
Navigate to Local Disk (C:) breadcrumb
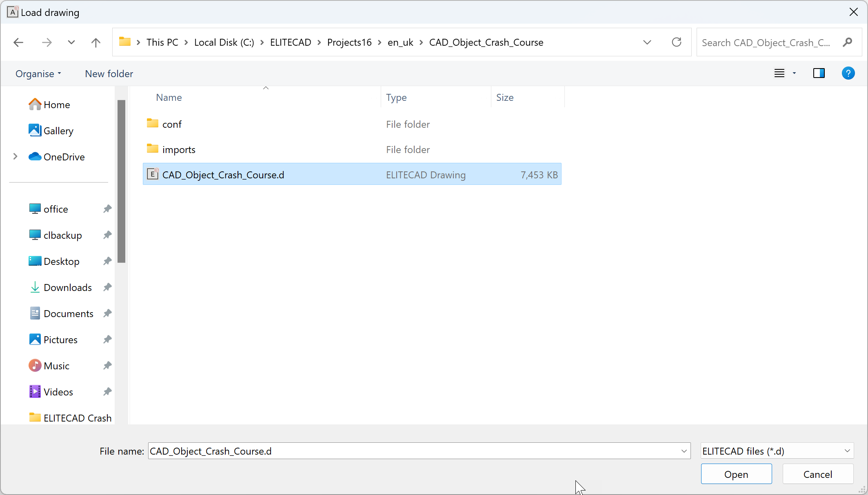click(x=224, y=42)
